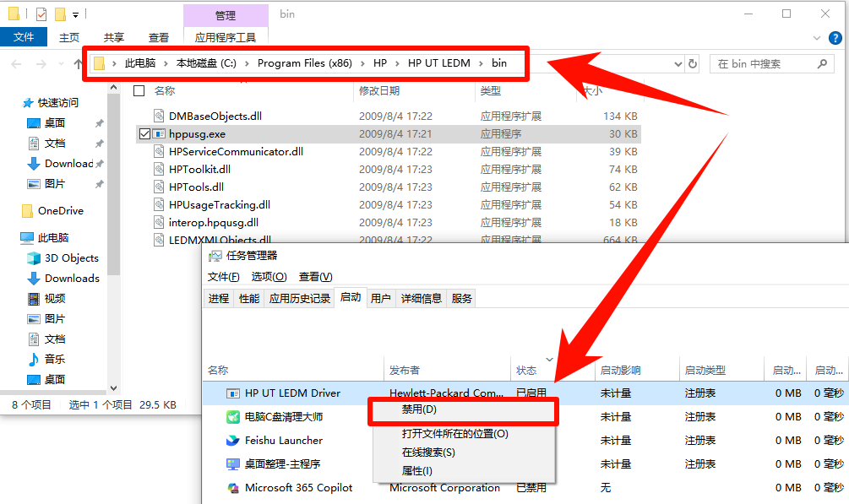Click the Explorer help question mark icon

835,38
